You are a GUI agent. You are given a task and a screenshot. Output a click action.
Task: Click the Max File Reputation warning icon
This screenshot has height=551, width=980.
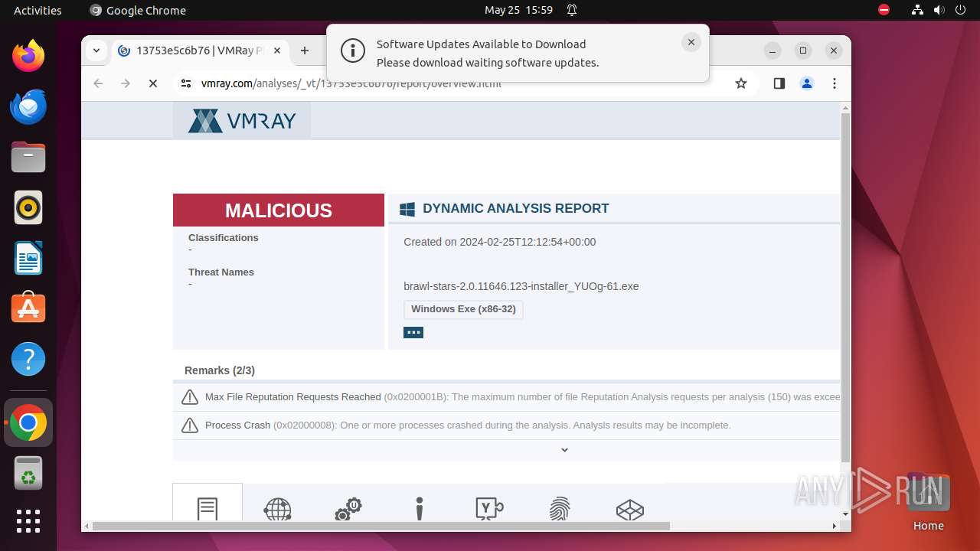pos(189,397)
